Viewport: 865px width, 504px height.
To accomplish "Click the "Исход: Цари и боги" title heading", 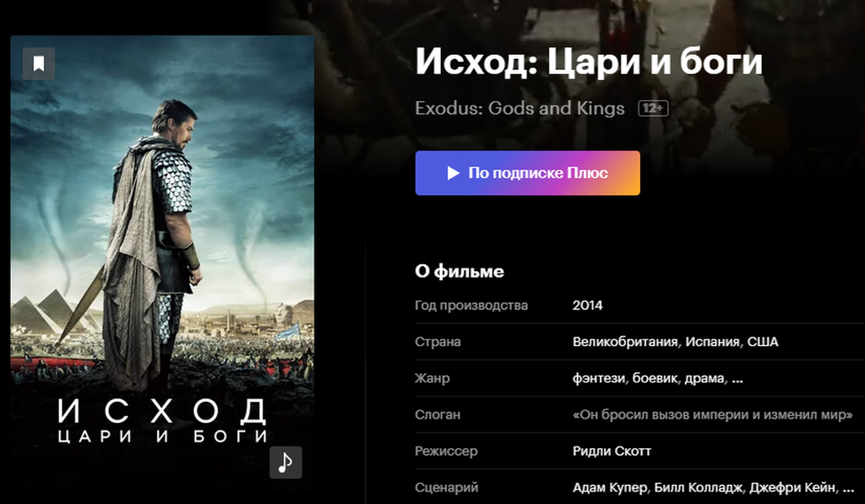I will pos(589,62).
